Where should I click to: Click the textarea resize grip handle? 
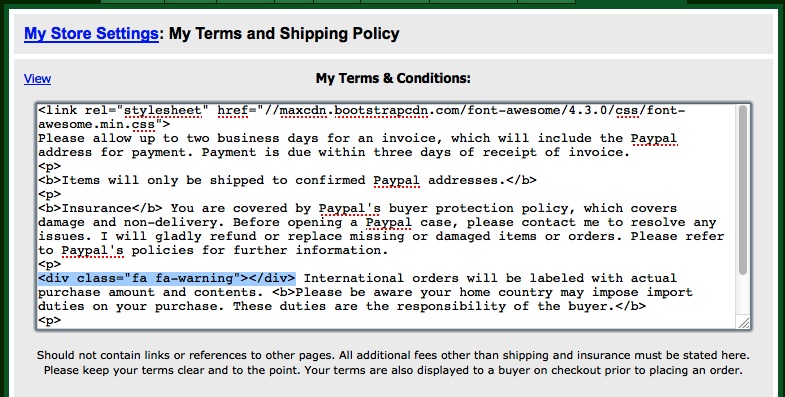click(x=743, y=322)
